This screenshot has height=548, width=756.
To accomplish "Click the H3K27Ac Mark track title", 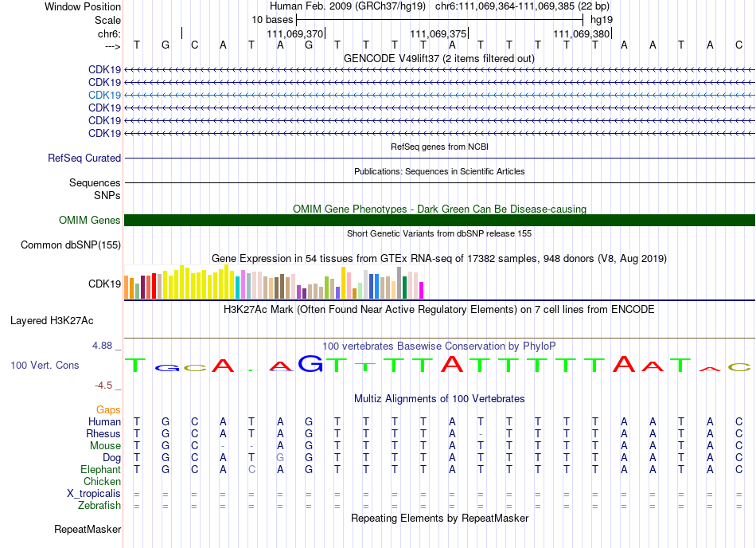I will pyautogui.click(x=439, y=309).
